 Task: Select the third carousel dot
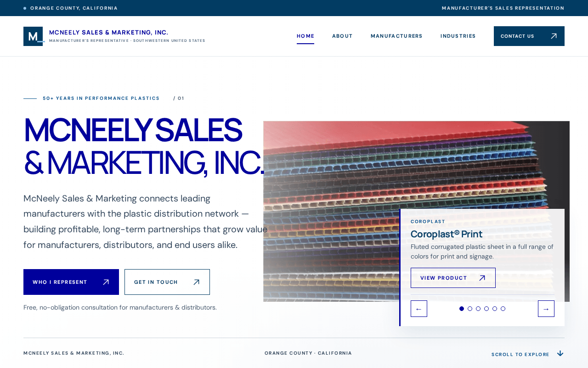coord(478,309)
